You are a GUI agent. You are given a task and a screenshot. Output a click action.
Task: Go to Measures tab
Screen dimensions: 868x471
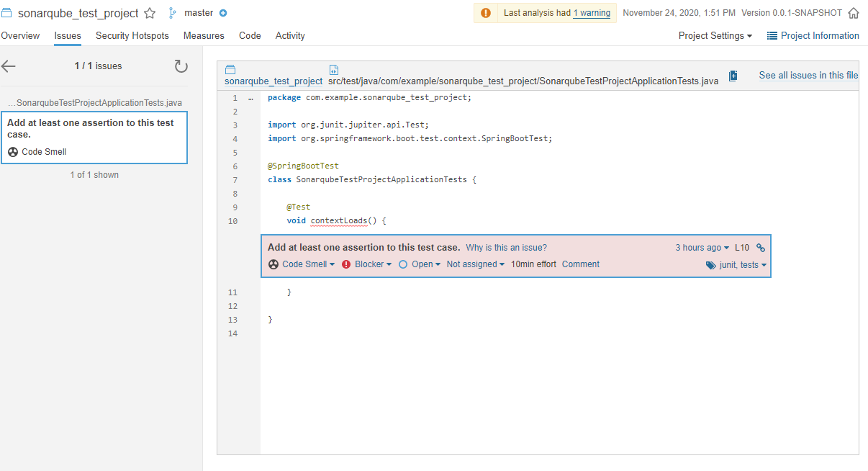click(204, 35)
